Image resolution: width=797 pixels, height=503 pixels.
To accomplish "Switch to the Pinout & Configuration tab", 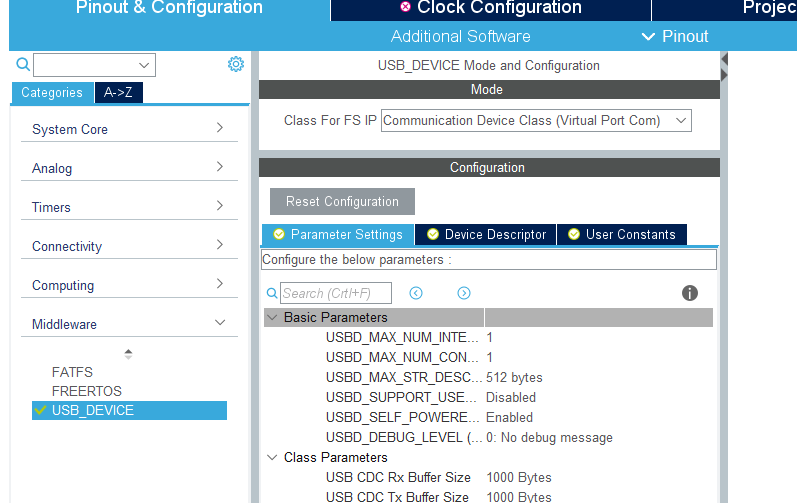I will click(x=169, y=8).
